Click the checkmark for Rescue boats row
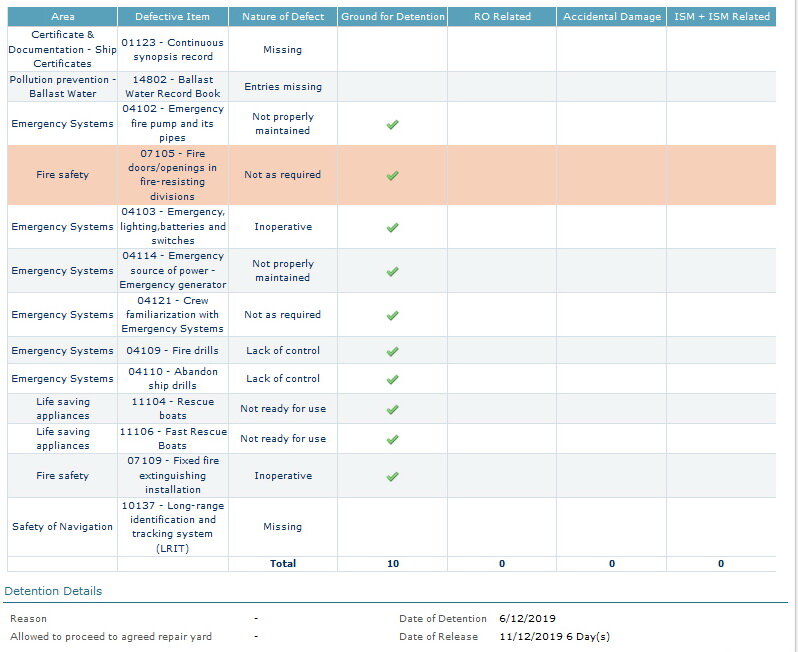Viewport: 798px width, 652px height. coord(392,409)
